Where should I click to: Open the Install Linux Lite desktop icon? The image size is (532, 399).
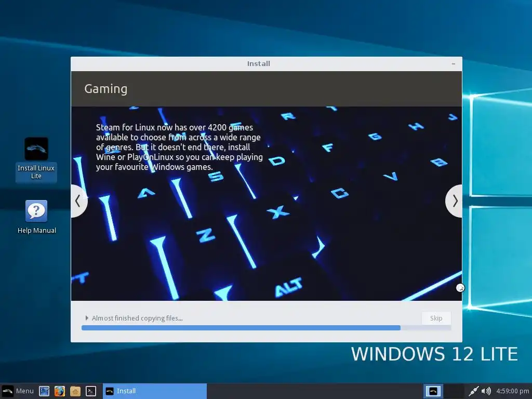[36, 158]
